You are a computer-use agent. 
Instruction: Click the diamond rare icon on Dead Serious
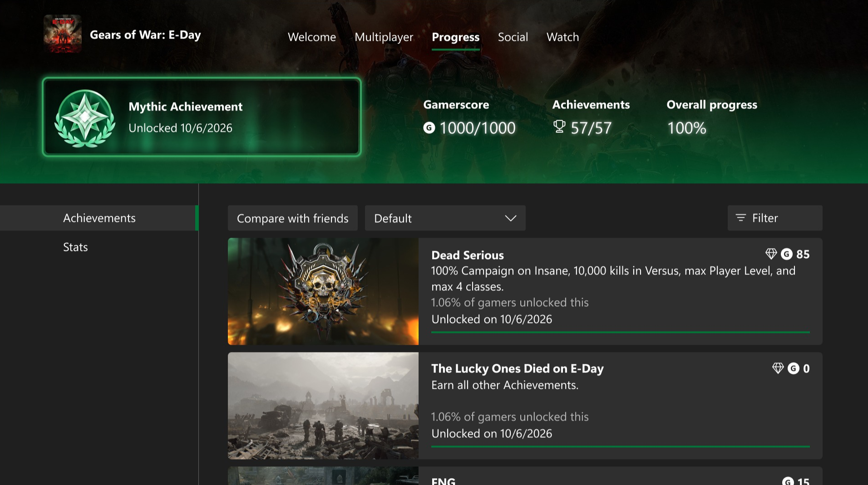click(771, 254)
